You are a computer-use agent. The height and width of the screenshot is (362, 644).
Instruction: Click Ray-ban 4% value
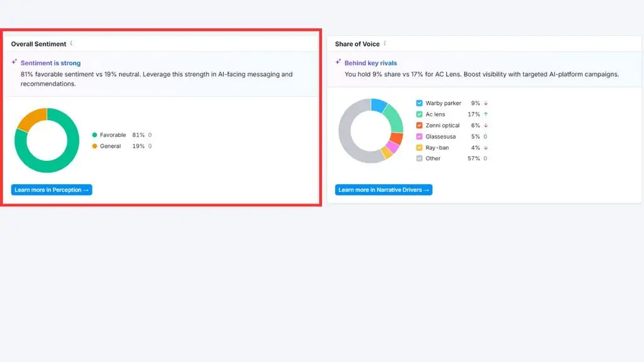pyautogui.click(x=475, y=147)
